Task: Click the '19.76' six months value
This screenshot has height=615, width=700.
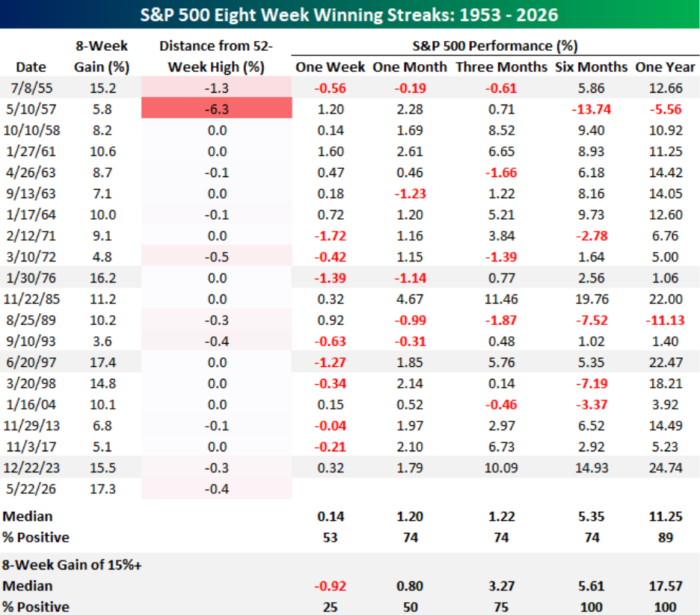Action: pos(592,299)
